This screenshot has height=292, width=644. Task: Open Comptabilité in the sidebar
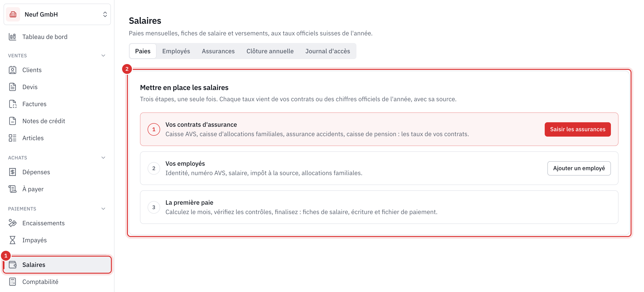point(57,282)
